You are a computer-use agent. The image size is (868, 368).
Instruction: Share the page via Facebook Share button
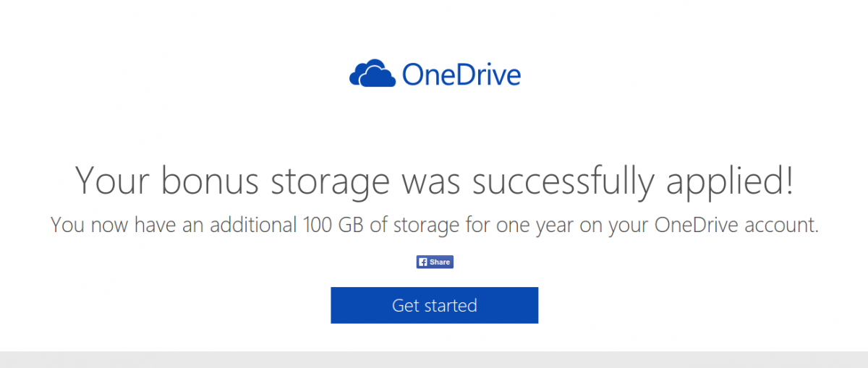point(435,262)
